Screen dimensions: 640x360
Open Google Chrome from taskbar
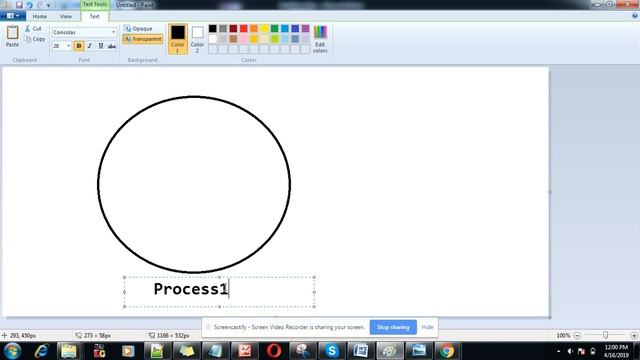(447, 351)
